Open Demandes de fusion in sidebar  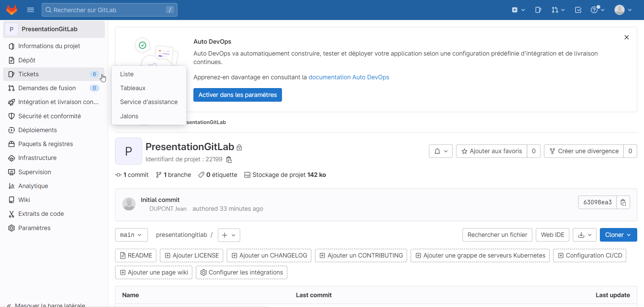point(54,88)
